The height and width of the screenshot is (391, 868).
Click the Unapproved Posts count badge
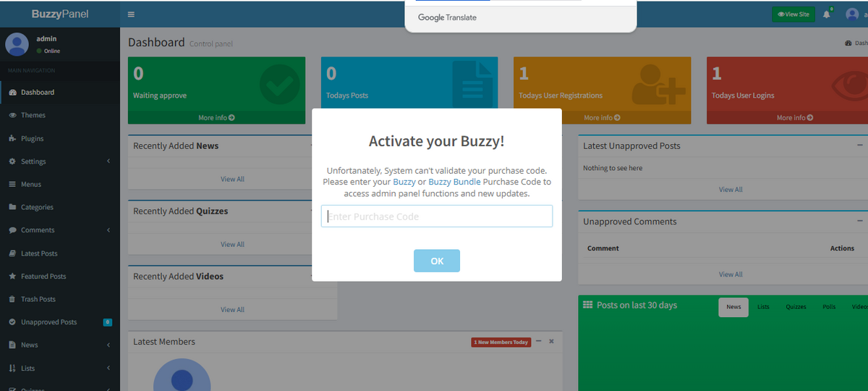click(x=107, y=322)
